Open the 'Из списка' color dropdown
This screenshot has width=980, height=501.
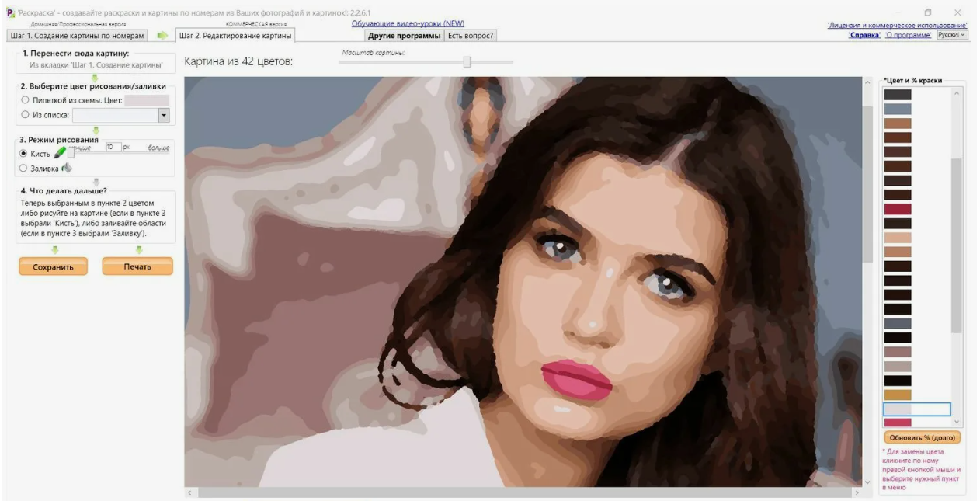click(x=163, y=115)
